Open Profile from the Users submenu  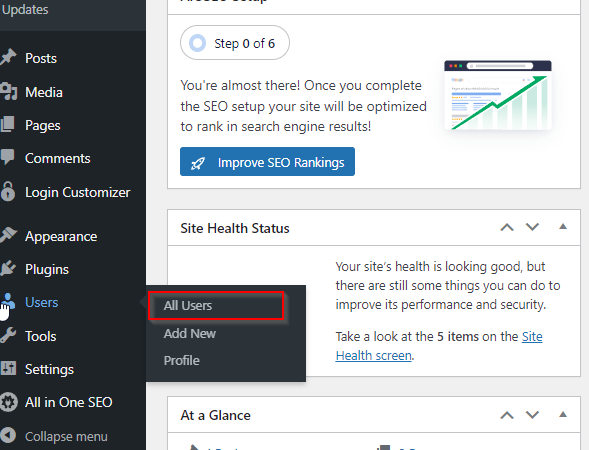[x=181, y=361]
